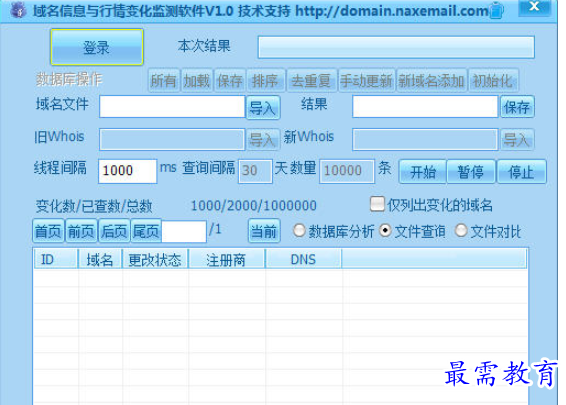Viewport: 566px width, 405px height.
Task: Click 保存 next to the 结果 field
Action: coord(517,106)
